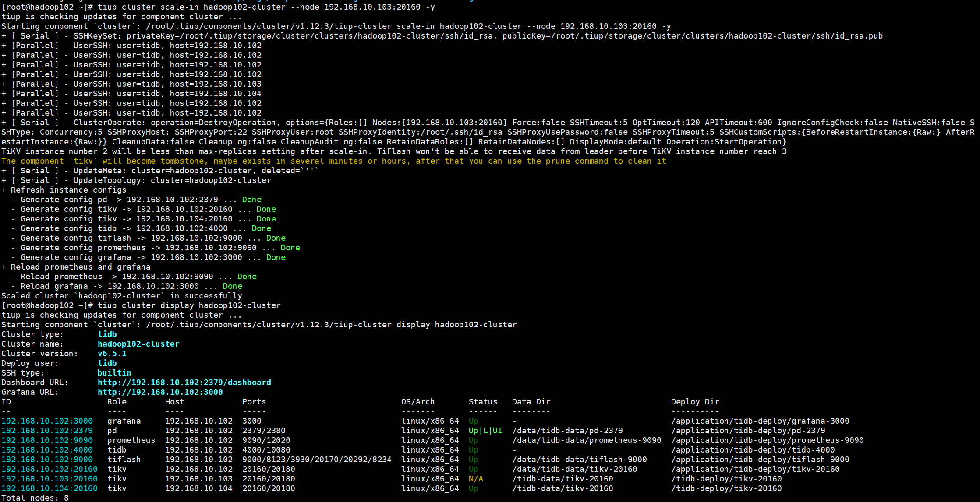Screen dimensions: 980x502
Task: Click the SSHKeySet privateKey line
Action: click(442, 36)
